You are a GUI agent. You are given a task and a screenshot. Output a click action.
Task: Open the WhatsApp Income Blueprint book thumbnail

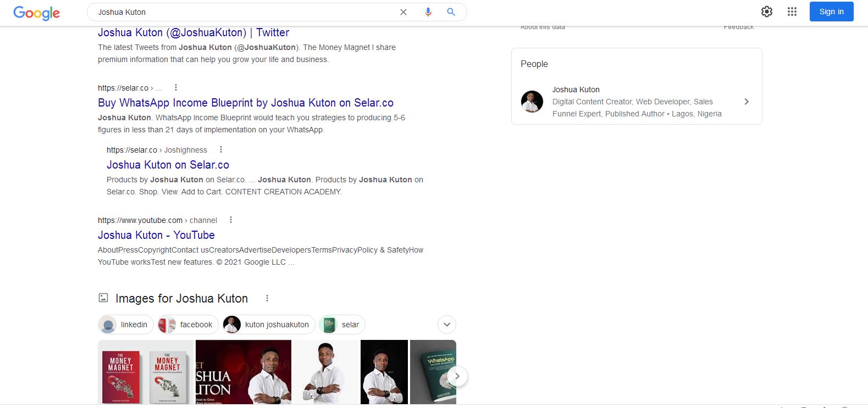coord(433,372)
